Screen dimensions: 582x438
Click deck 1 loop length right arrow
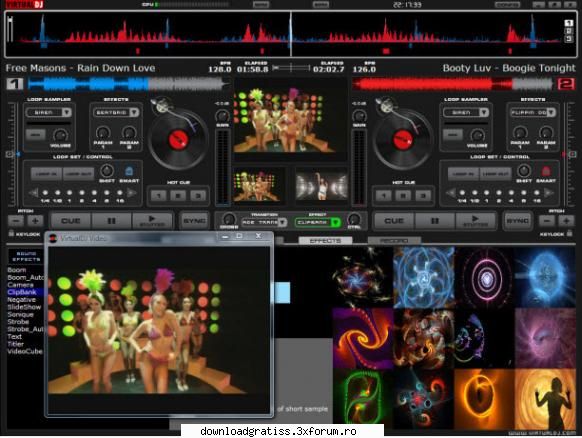(132, 193)
